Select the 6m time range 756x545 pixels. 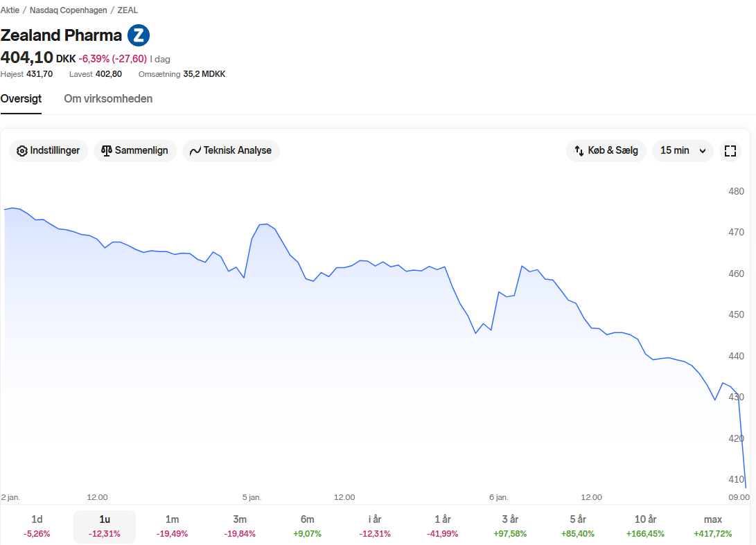click(x=307, y=526)
